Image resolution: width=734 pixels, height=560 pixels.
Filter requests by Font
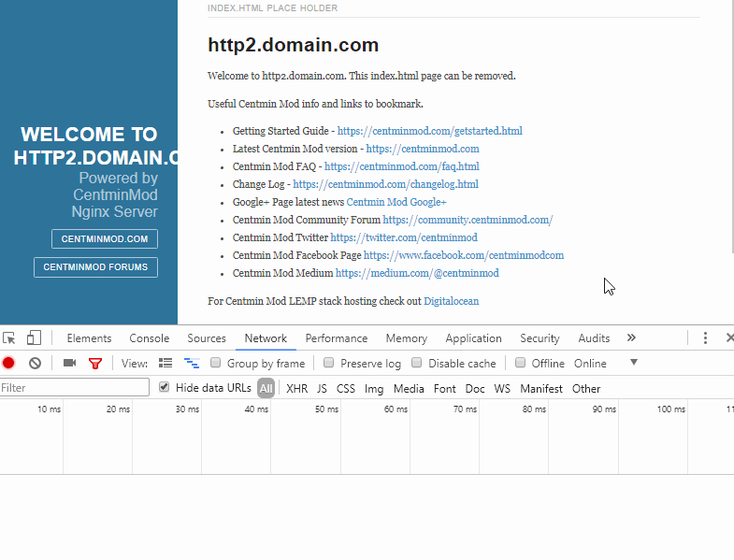point(445,389)
